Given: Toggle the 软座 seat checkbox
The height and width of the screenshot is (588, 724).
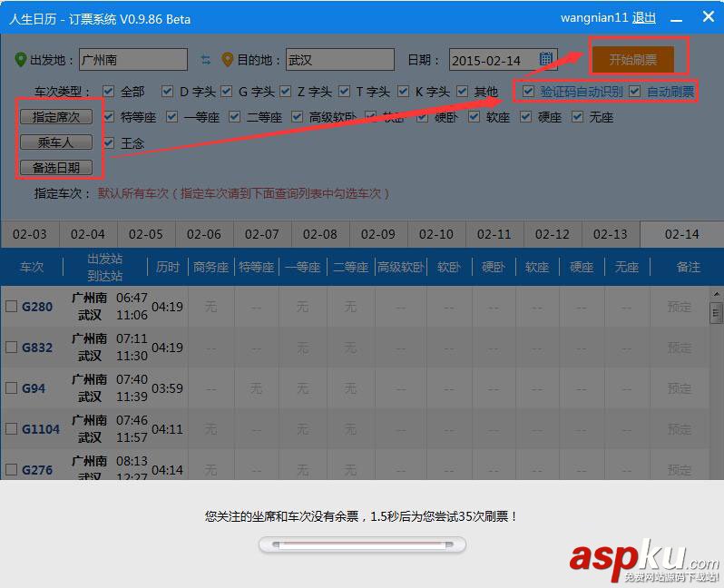Looking at the screenshot, I should coord(474,117).
